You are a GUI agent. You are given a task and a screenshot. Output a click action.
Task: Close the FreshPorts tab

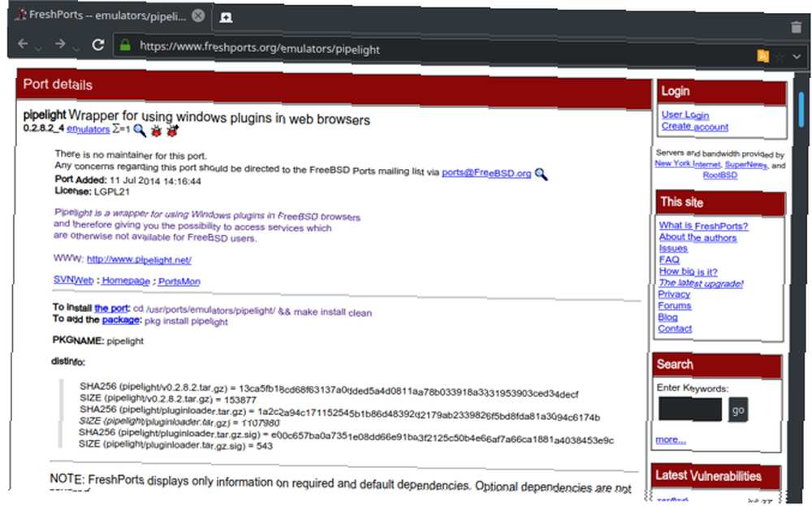point(198,15)
